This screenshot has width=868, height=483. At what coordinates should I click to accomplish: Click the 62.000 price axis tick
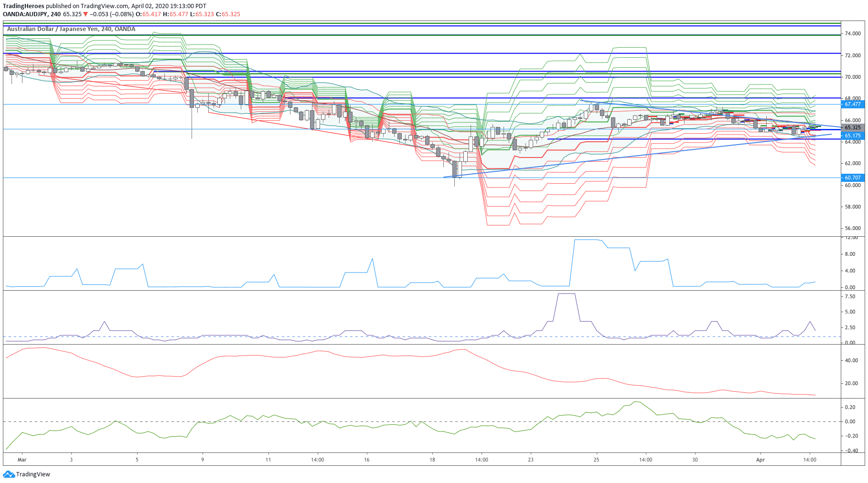[x=853, y=163]
